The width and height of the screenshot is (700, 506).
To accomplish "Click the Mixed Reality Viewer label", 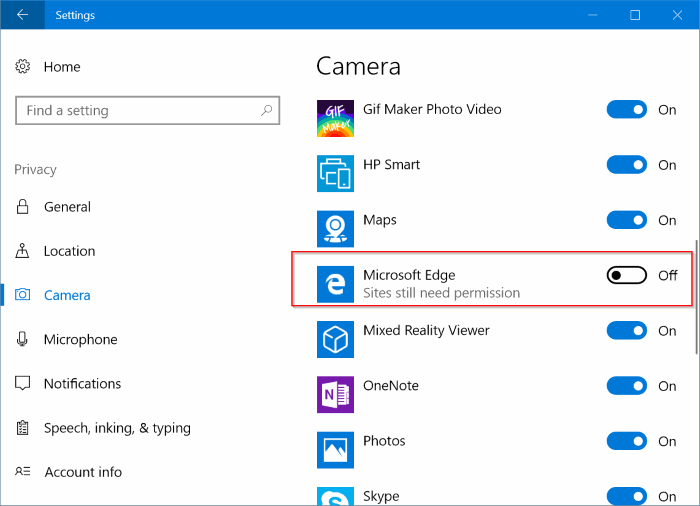I will pos(426,330).
